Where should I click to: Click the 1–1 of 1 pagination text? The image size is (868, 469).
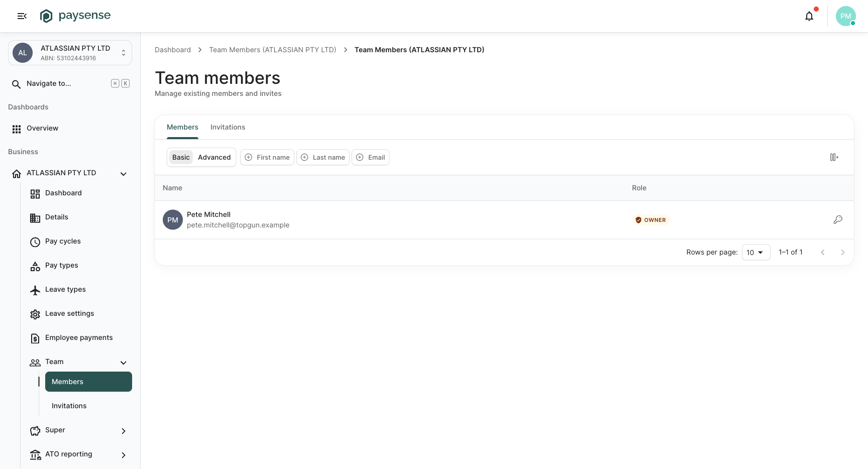(791, 252)
